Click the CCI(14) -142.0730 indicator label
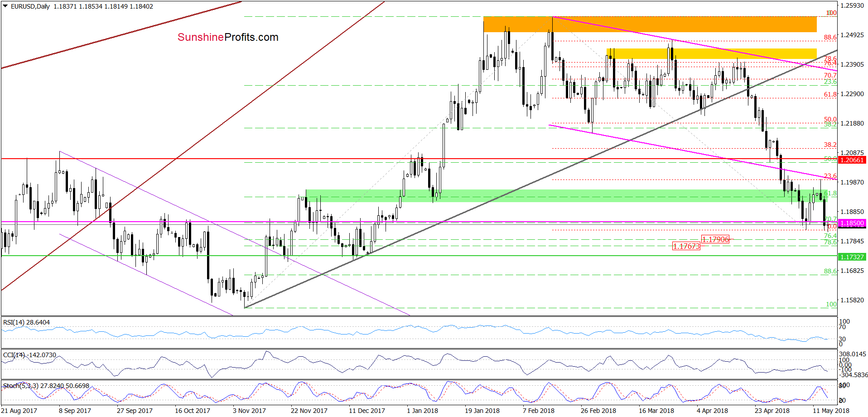This screenshot has width=868, height=417. (29, 355)
